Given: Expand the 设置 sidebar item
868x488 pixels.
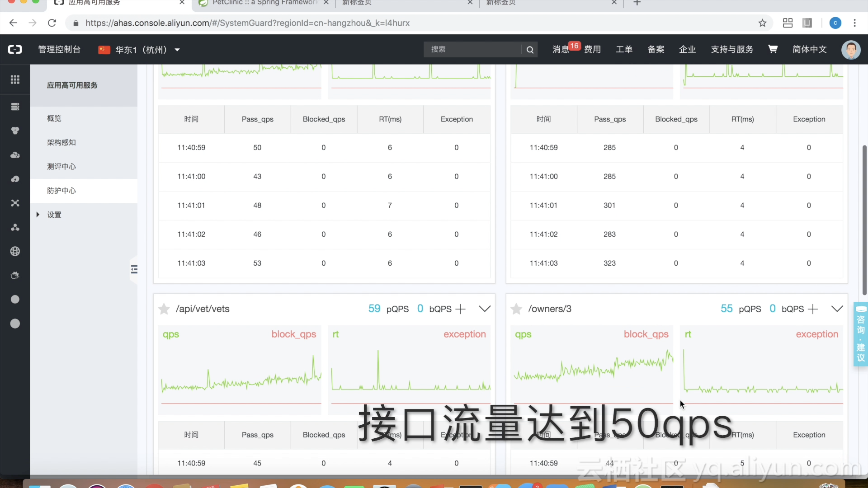Looking at the screenshot, I should (54, 215).
